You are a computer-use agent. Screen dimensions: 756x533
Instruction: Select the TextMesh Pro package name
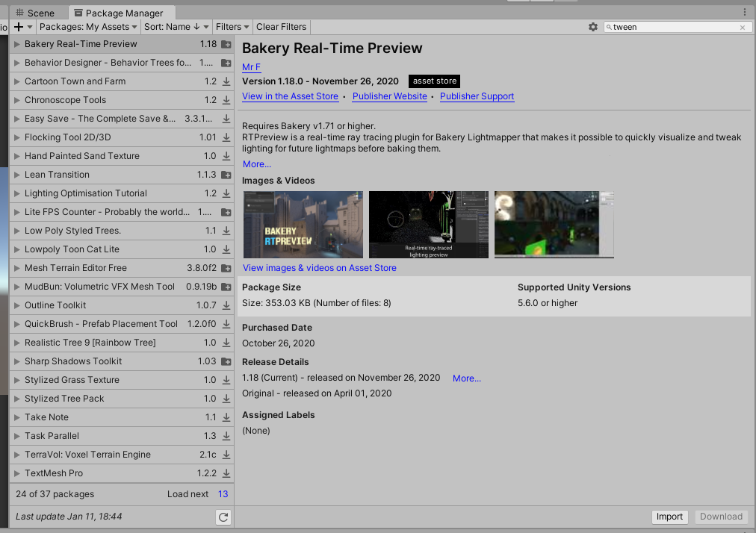tap(54, 474)
